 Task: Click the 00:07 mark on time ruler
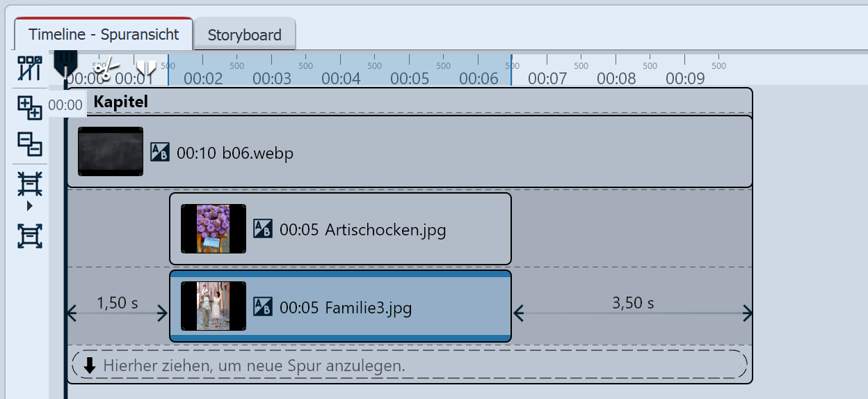click(x=547, y=78)
